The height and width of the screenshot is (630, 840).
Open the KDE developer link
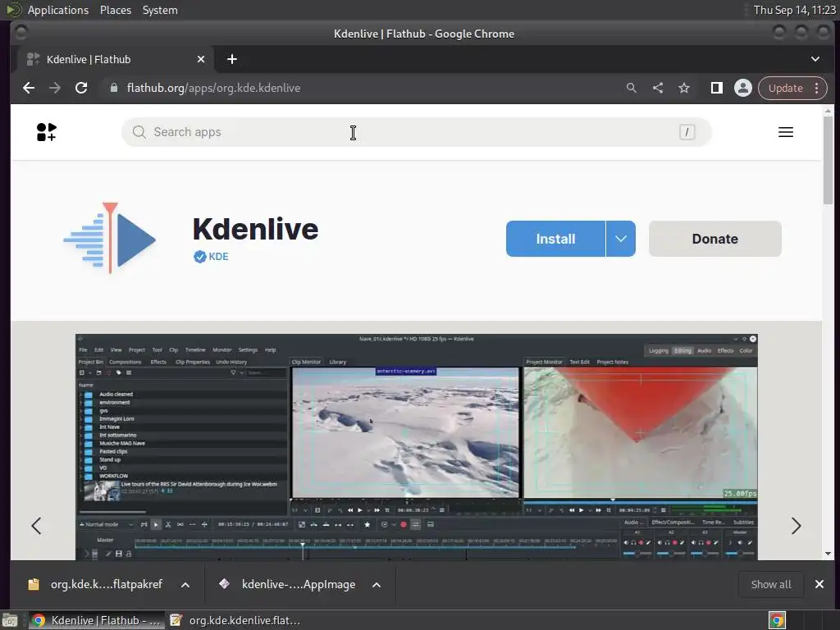(218, 257)
